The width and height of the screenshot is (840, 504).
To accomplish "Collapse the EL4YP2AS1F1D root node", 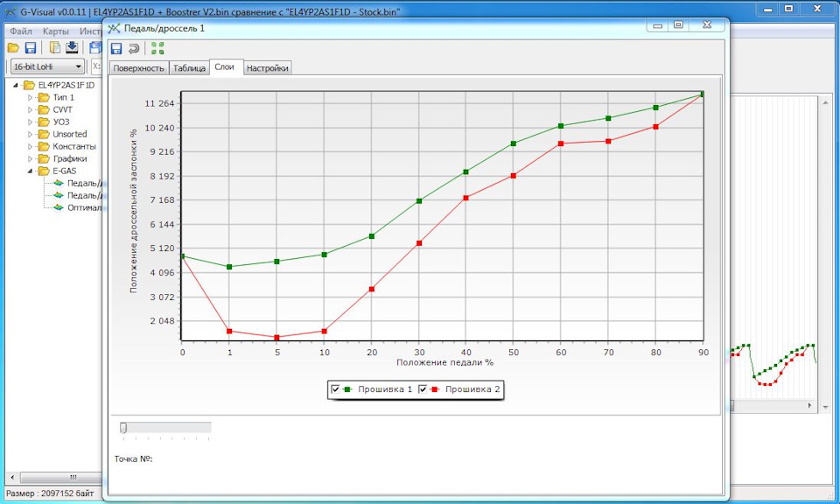I will (x=16, y=85).
